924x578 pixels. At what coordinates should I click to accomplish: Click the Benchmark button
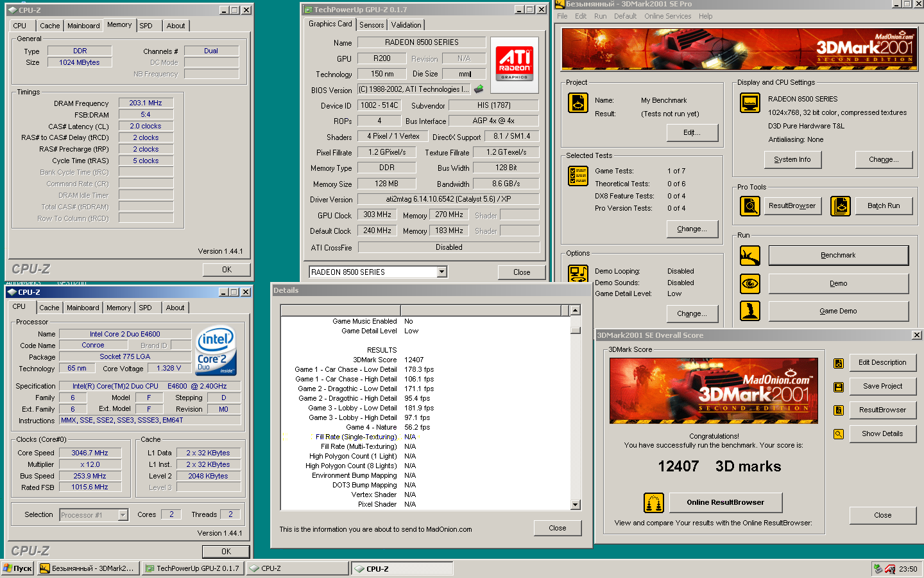(x=839, y=256)
